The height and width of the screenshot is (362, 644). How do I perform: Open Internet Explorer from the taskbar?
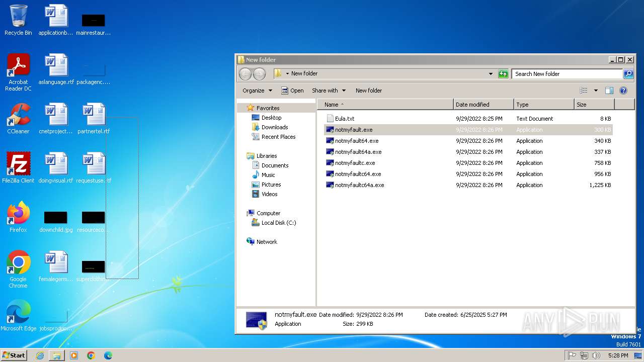point(40,355)
